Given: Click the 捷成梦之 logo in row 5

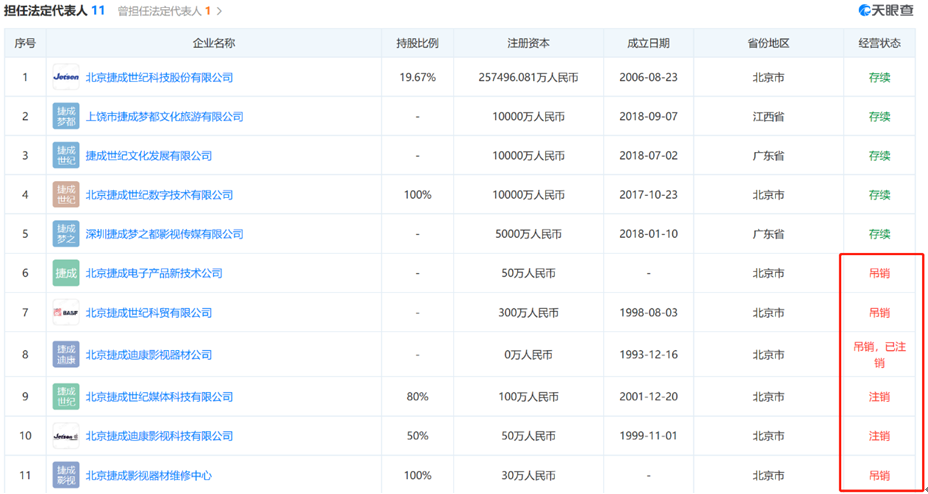Looking at the screenshot, I should coord(66,234).
